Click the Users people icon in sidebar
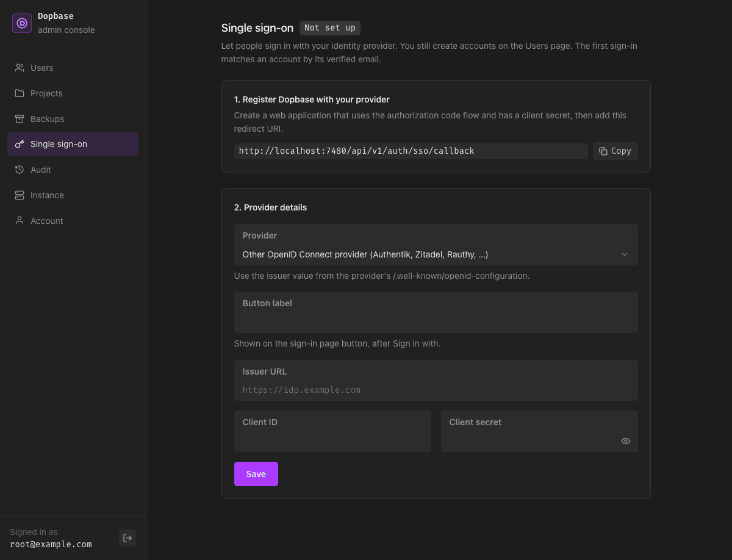 pos(20,68)
